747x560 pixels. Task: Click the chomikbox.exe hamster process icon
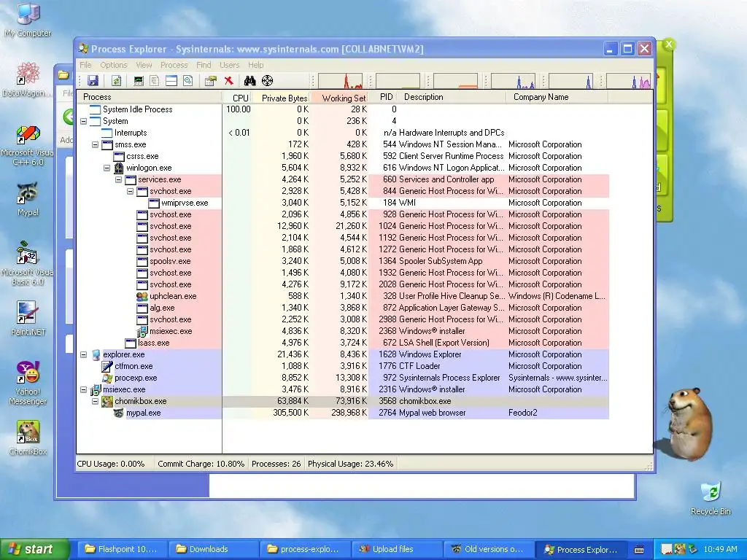click(107, 402)
